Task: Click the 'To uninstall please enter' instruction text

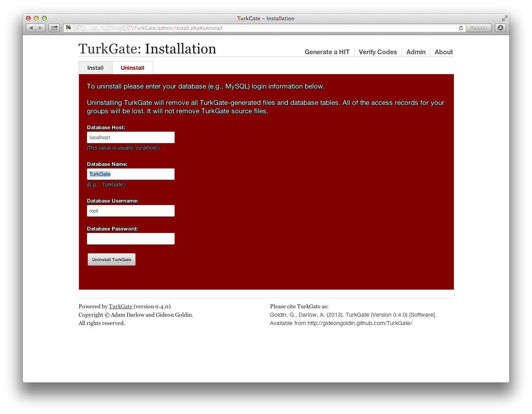Action: 206,86
